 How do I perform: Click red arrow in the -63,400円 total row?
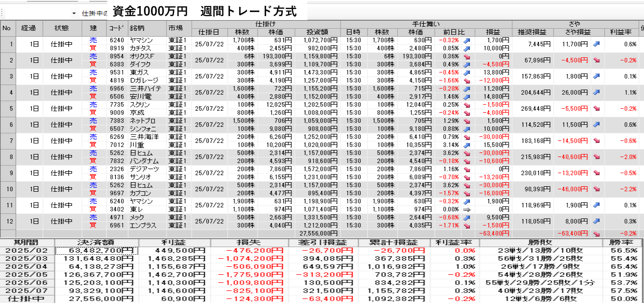(x=597, y=234)
